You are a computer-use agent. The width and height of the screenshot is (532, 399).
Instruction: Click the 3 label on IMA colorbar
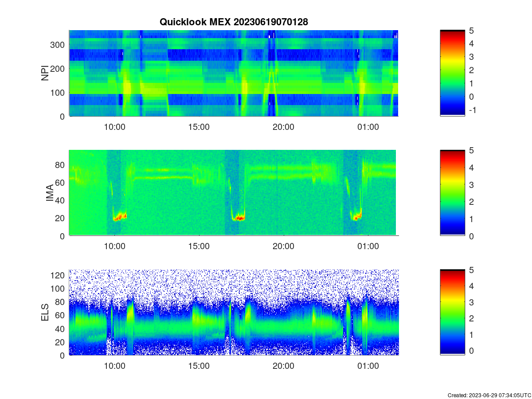click(471, 184)
